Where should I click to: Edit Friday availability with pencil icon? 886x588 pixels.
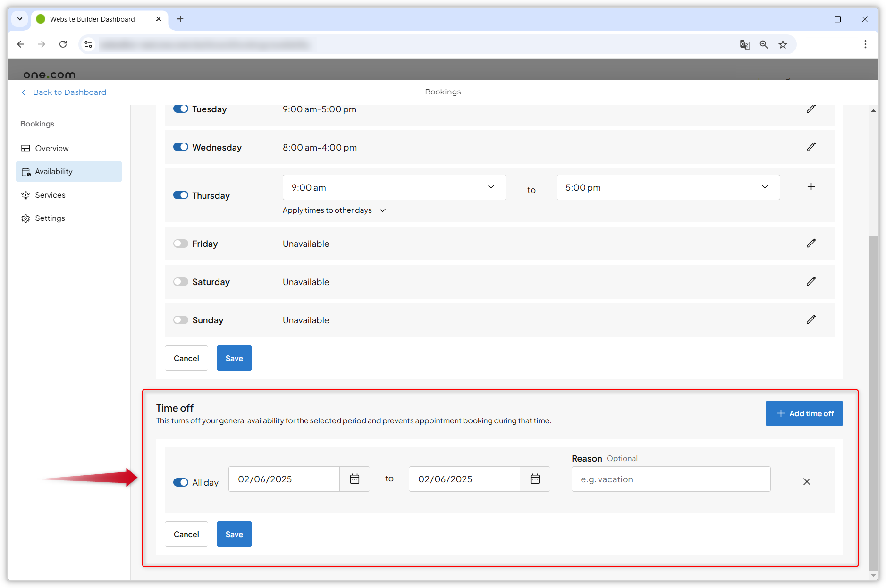(x=810, y=244)
